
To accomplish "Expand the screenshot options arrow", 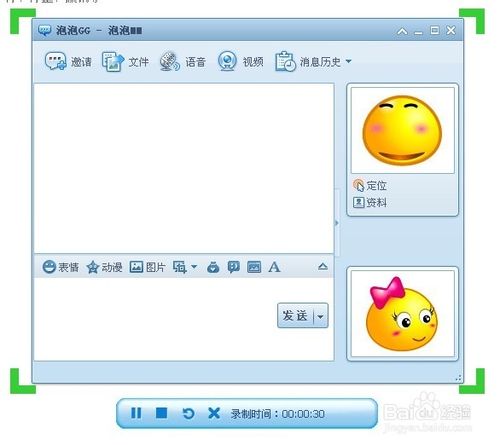I will tap(194, 267).
